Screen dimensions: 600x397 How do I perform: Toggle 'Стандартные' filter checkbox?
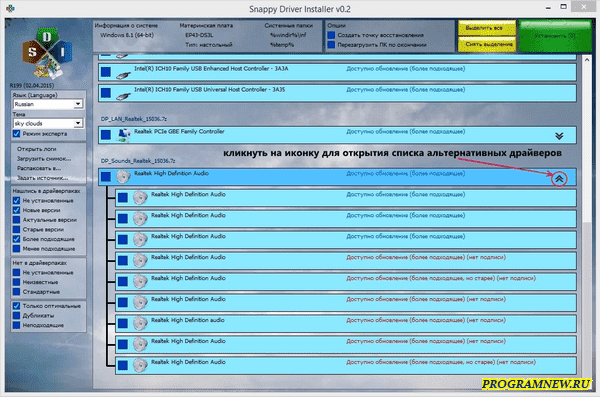(x=16, y=291)
